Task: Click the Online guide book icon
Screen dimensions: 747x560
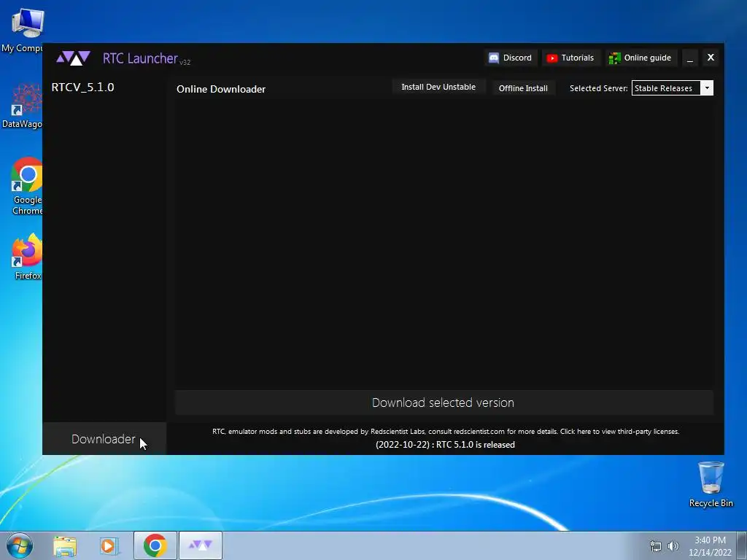Action: click(x=614, y=58)
